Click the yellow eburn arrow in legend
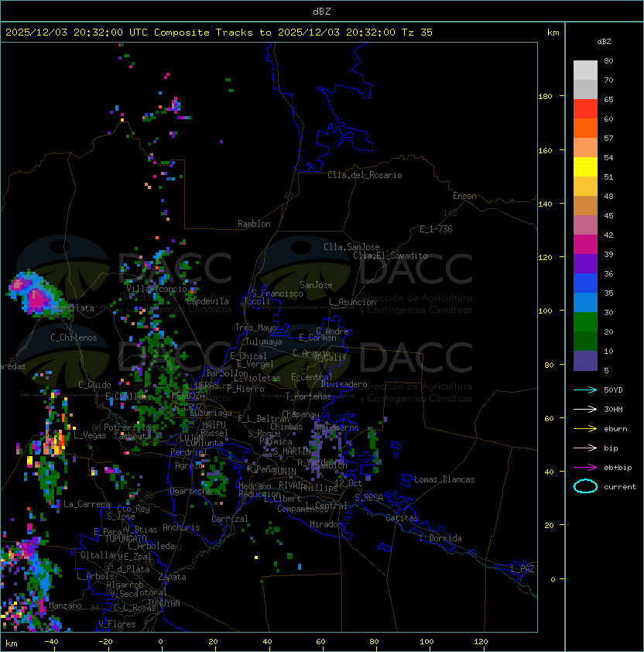 tap(585, 429)
